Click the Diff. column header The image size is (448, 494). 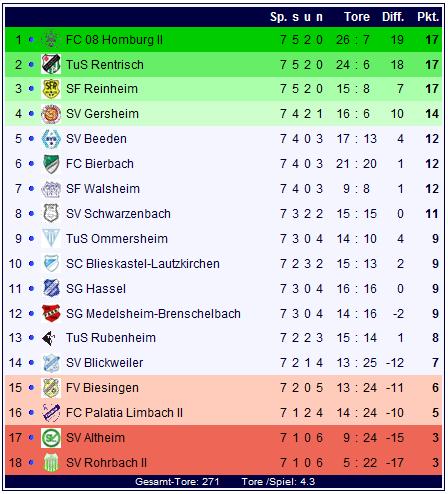393,17
